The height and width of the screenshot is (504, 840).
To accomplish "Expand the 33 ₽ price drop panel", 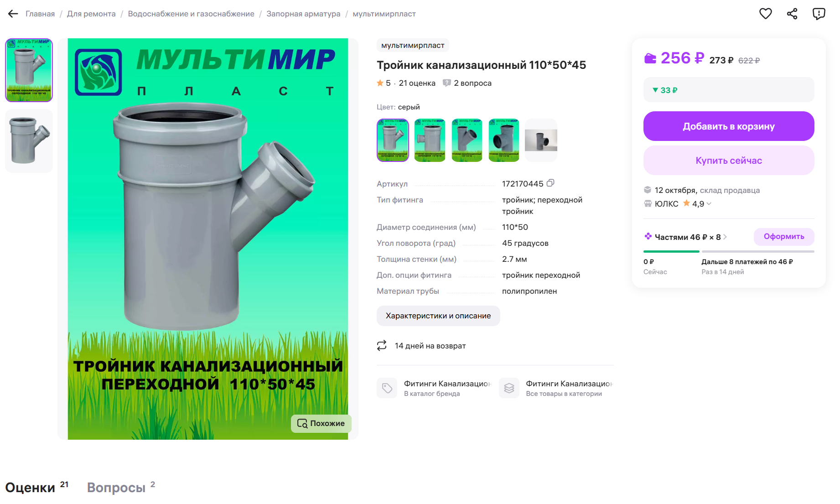I will click(728, 90).
